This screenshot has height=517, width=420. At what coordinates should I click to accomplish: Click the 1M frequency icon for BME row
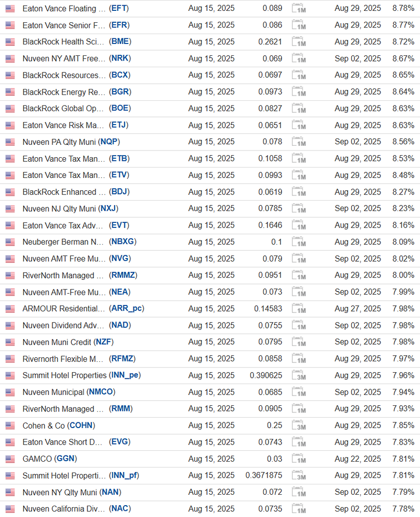(x=299, y=42)
